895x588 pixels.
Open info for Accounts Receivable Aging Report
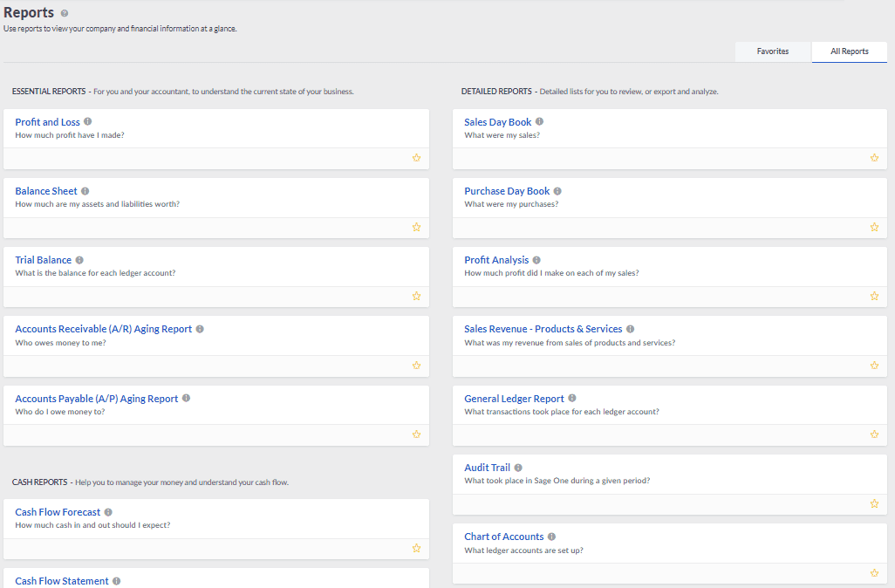coord(200,328)
